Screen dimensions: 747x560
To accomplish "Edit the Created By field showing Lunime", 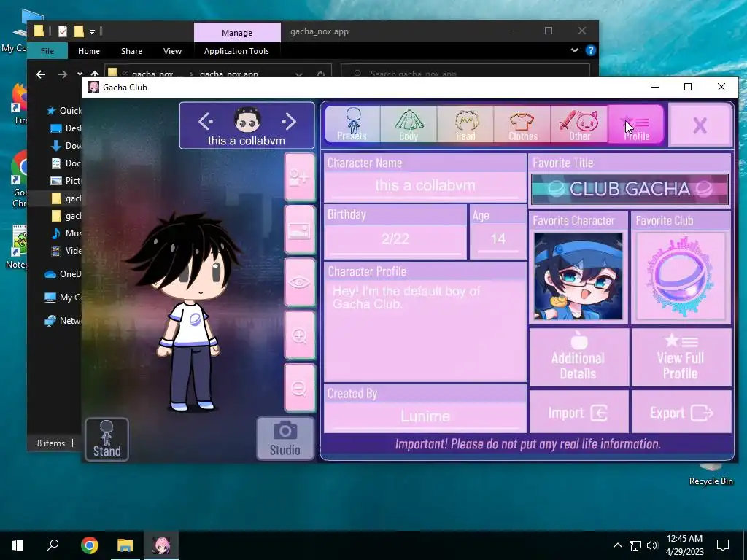I will [x=425, y=416].
